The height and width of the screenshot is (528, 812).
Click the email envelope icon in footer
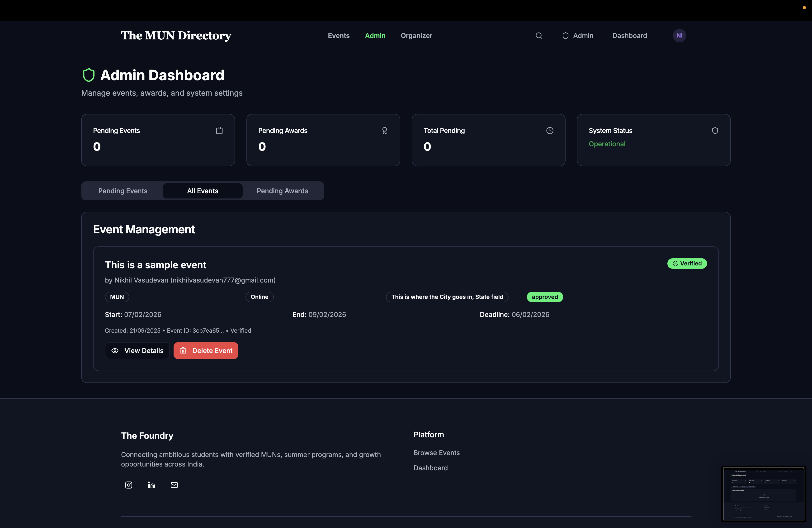pos(174,485)
